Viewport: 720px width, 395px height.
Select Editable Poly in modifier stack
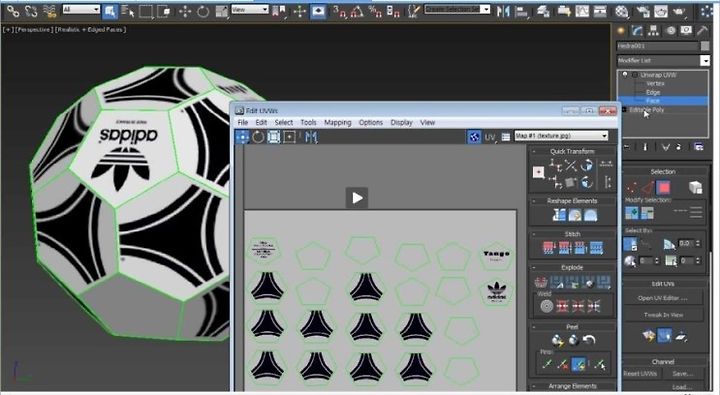[x=647, y=110]
